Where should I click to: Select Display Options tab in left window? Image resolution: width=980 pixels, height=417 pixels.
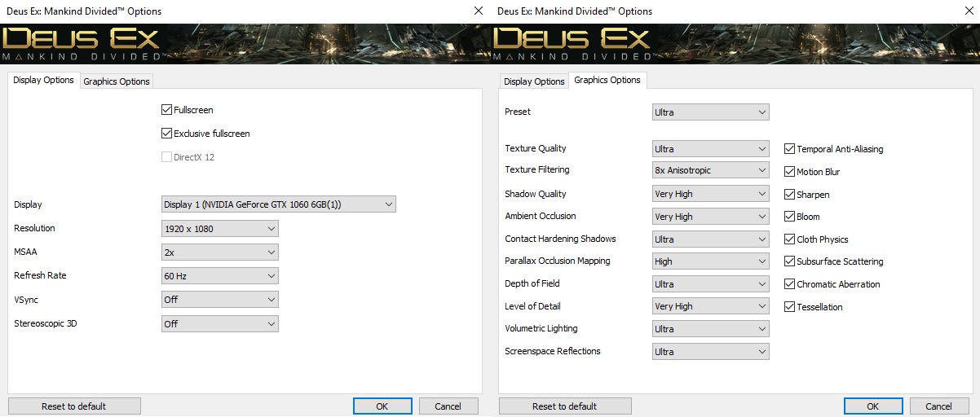pyautogui.click(x=44, y=80)
